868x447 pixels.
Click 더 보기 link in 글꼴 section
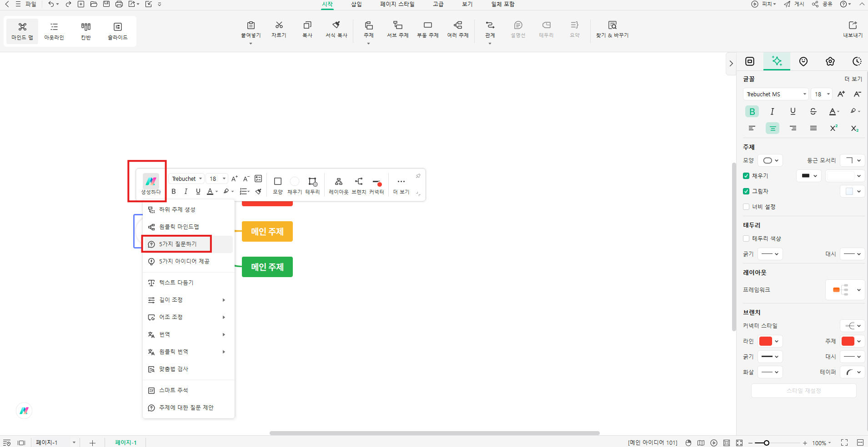pyautogui.click(x=853, y=79)
